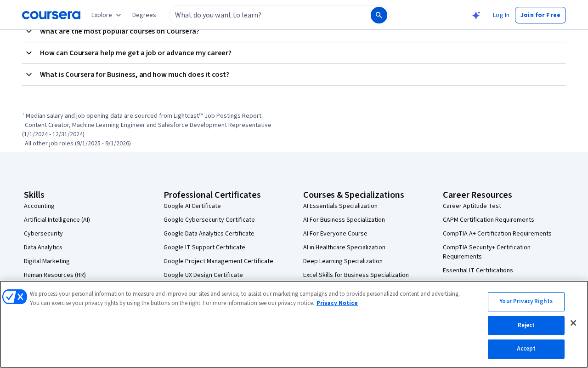Click the blue search magnifier icon
Viewport: 588px width, 368px height.
(379, 15)
